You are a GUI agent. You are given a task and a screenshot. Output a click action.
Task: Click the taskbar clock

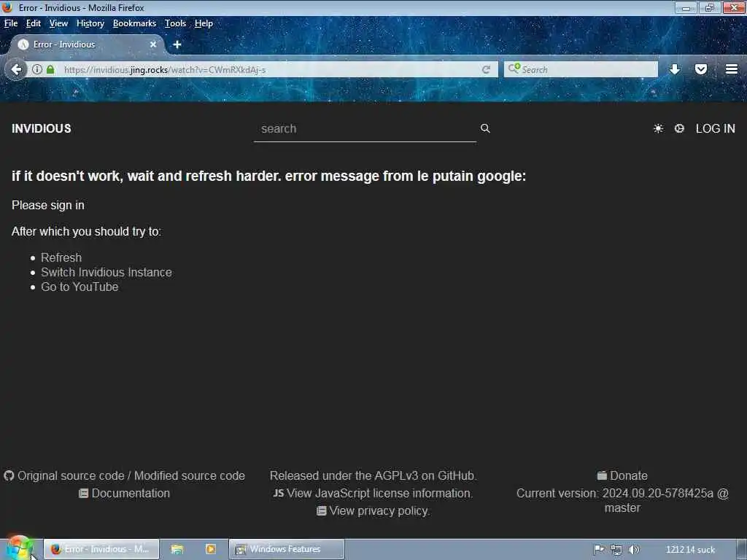click(690, 550)
